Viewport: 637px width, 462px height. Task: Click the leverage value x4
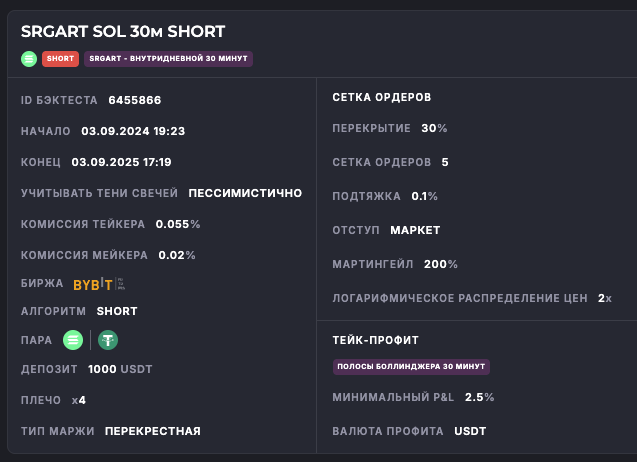click(79, 400)
